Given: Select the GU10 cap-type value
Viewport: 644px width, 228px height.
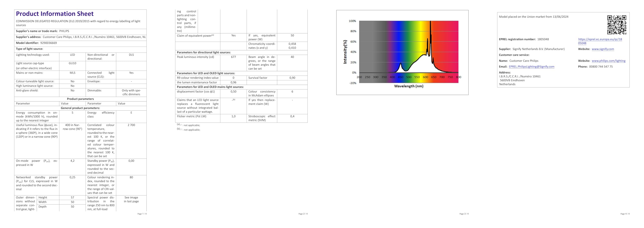Looking at the screenshot, I should 72,63.
